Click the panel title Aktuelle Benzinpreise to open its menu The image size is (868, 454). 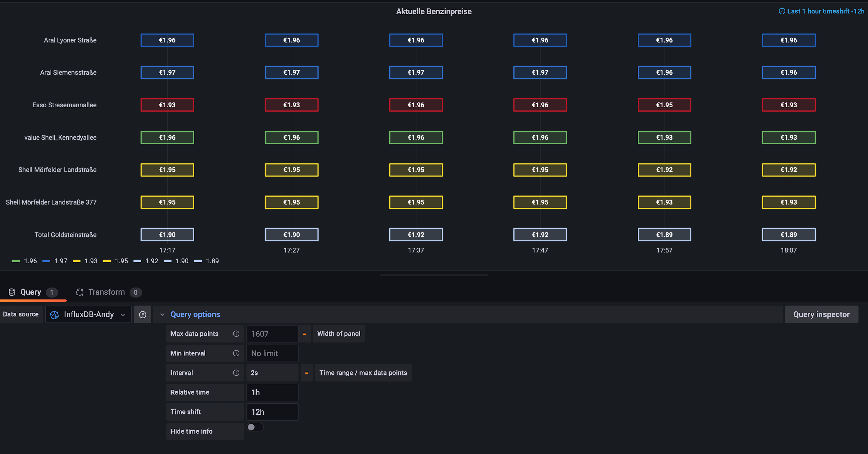434,11
